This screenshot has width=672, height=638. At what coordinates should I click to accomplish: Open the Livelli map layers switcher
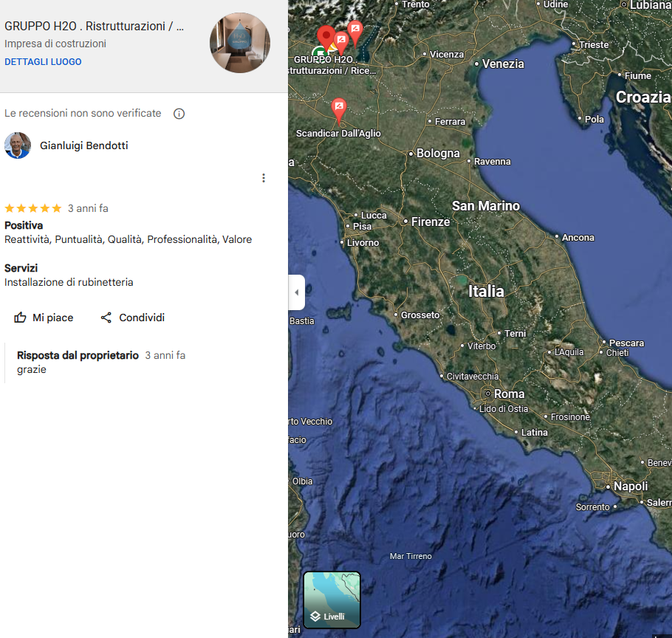tap(332, 600)
